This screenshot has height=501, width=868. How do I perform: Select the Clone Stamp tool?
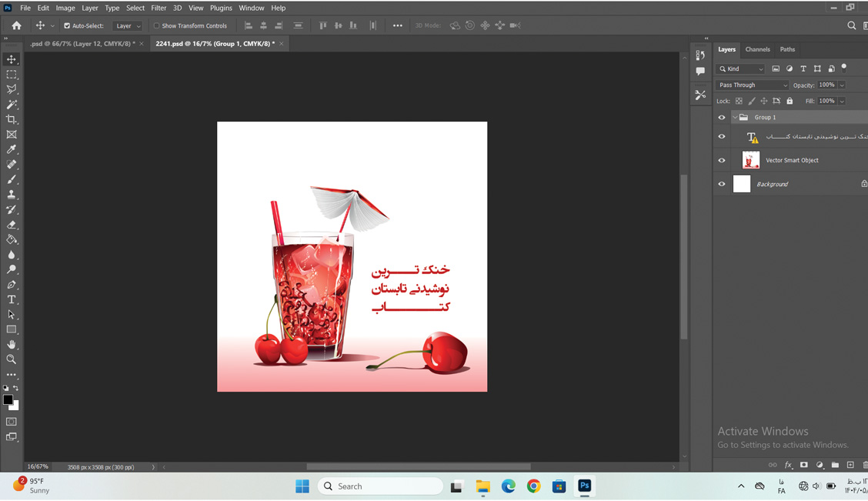pos(11,194)
